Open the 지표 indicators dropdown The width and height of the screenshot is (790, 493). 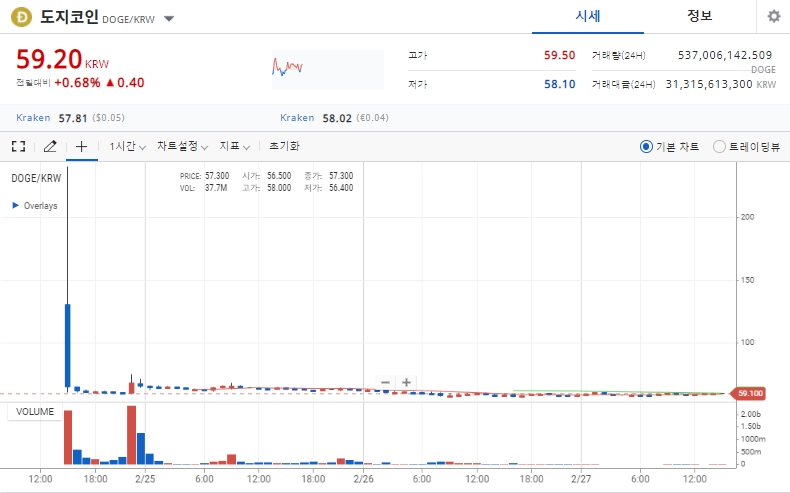coord(235,147)
